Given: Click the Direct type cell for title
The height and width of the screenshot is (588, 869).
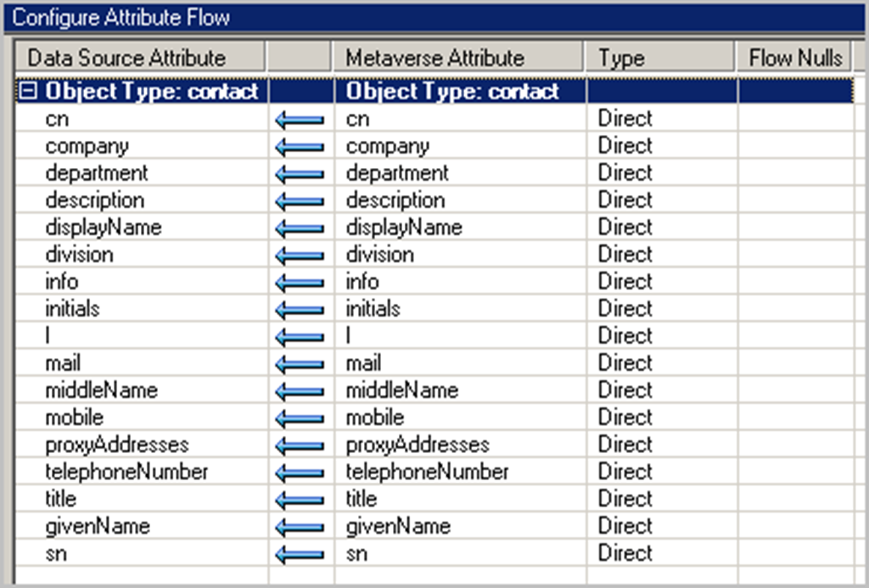Looking at the screenshot, I should 625,499.
